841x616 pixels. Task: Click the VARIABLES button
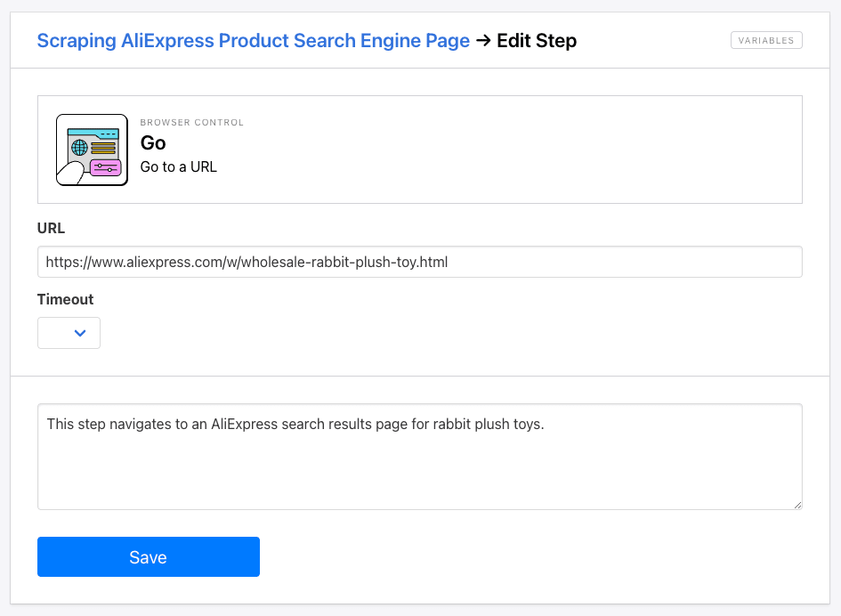tap(766, 40)
